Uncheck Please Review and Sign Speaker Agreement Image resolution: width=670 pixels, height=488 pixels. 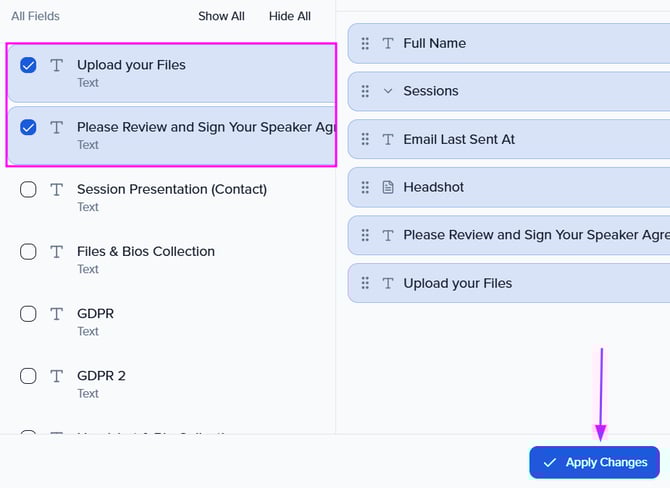(29, 128)
